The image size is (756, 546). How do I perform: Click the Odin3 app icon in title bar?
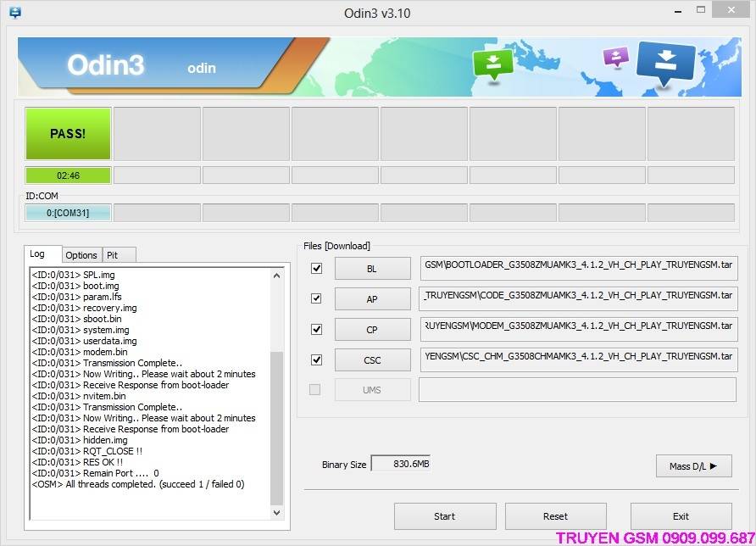tap(15, 13)
